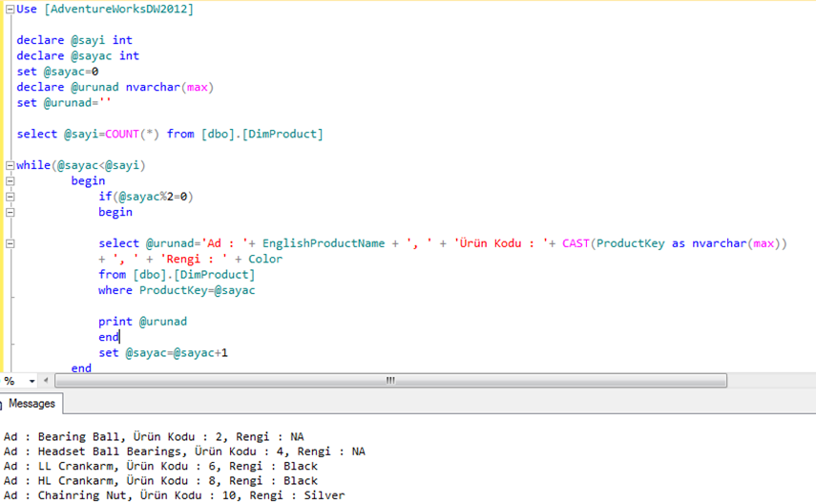Collapse the if(@sayac%2=0) block outline
This screenshot has height=504, width=816.
tap(10, 197)
